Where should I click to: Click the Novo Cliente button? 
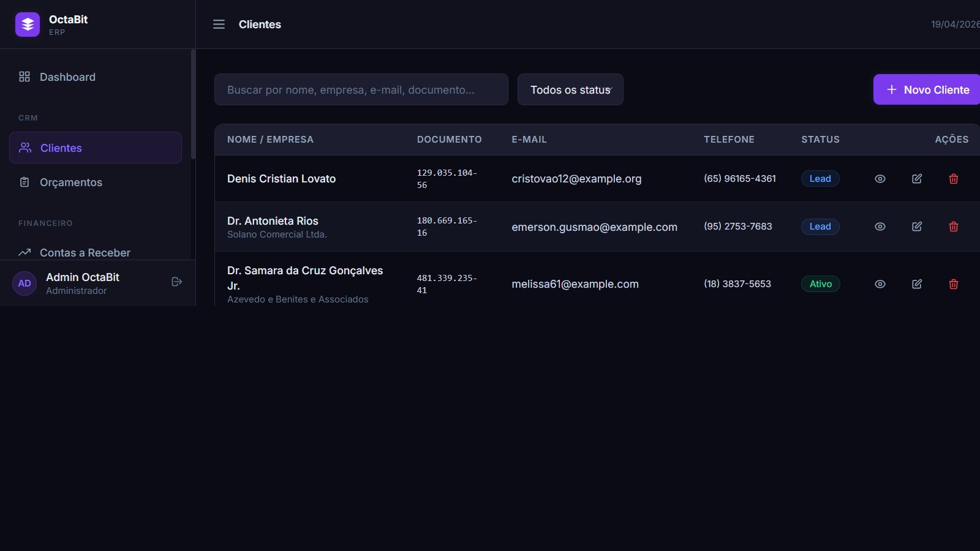click(x=928, y=90)
